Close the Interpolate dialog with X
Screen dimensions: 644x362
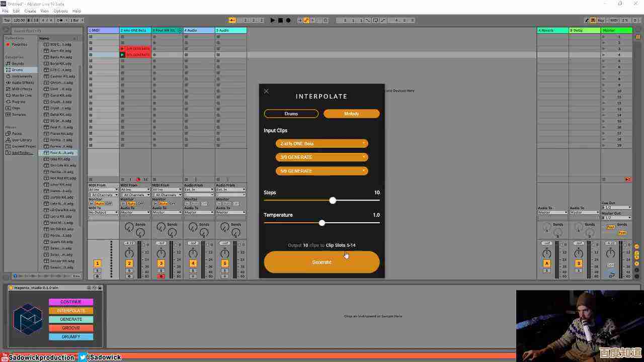pyautogui.click(x=266, y=91)
